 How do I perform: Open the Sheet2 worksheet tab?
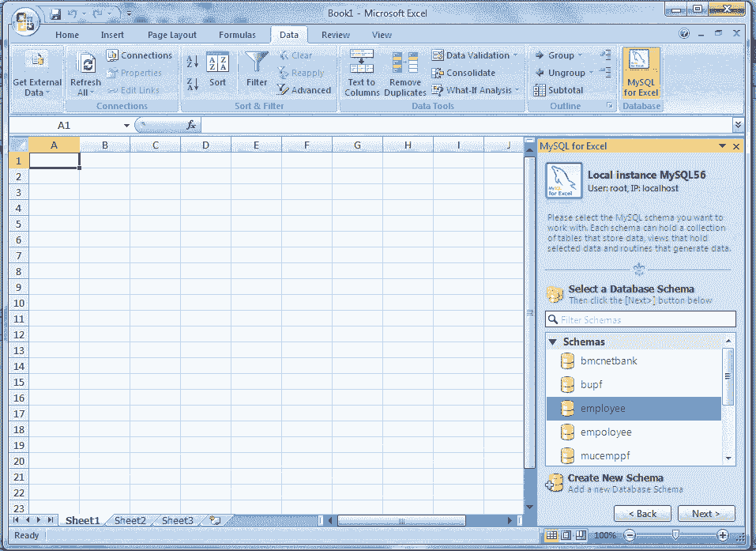click(x=129, y=520)
